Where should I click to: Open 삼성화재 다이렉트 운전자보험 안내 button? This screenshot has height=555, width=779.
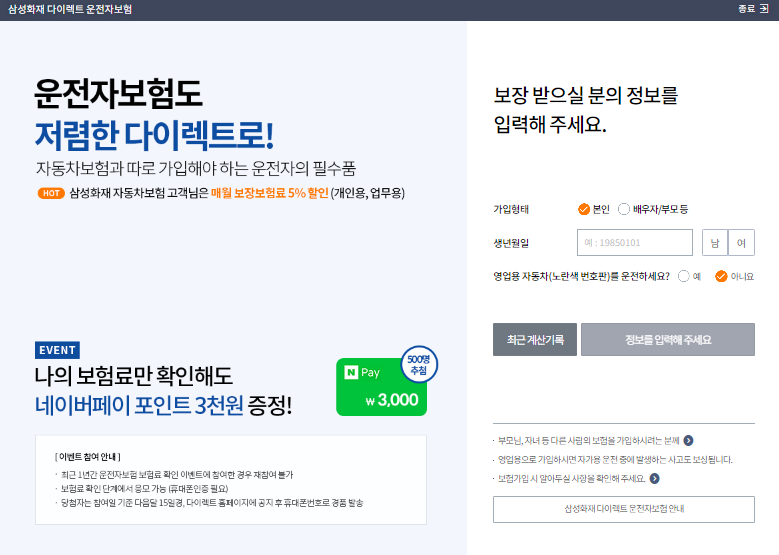[624, 509]
